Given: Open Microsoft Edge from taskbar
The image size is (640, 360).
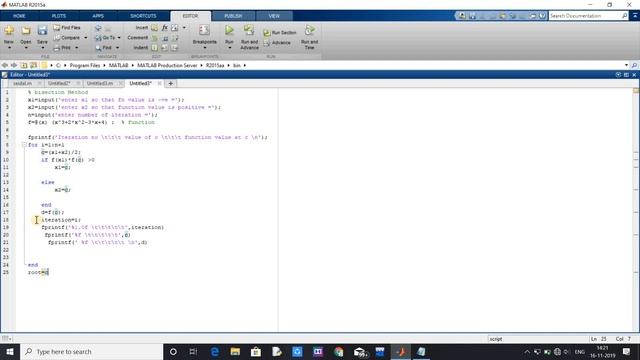Looking at the screenshot, I should pos(214,351).
